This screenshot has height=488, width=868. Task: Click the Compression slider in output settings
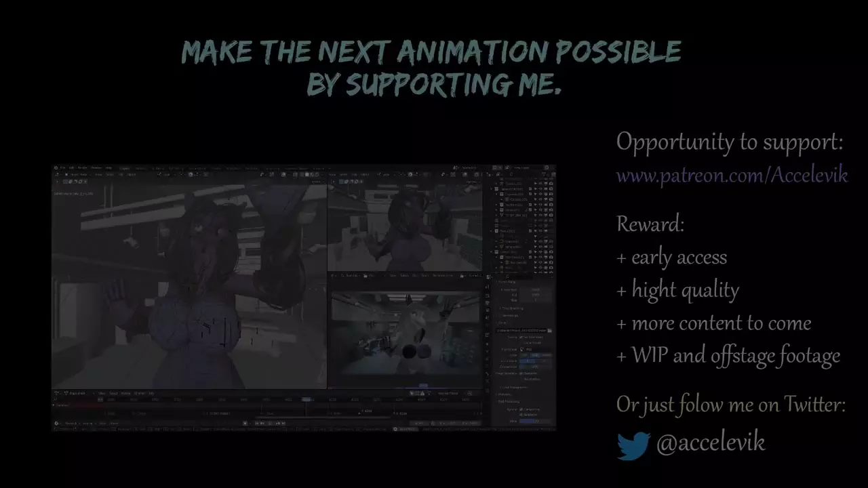pyautogui.click(x=535, y=367)
